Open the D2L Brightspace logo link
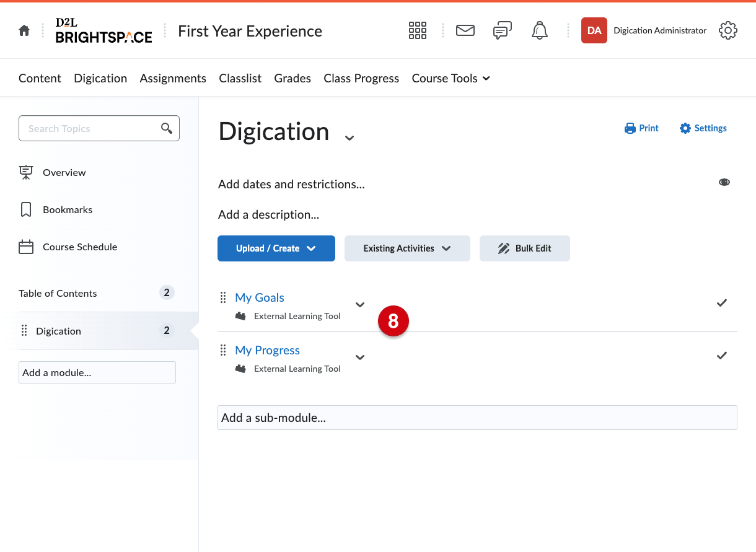Viewport: 756px width, 552px height. (x=103, y=30)
